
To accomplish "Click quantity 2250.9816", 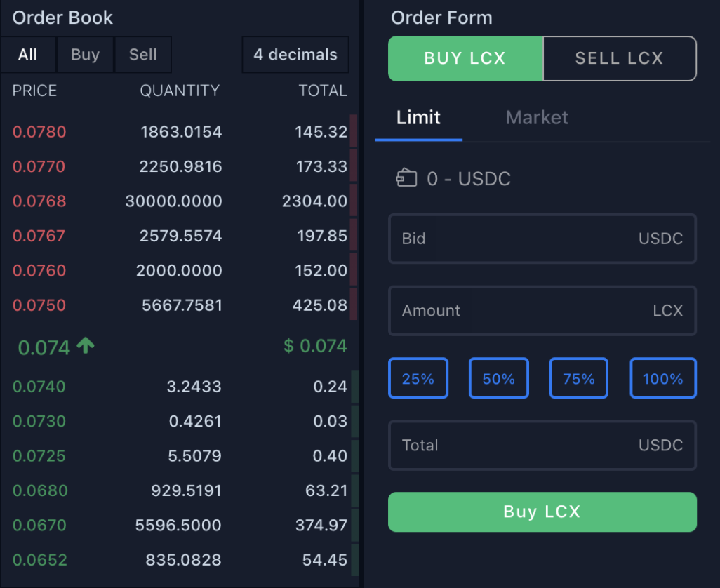I will click(181, 166).
